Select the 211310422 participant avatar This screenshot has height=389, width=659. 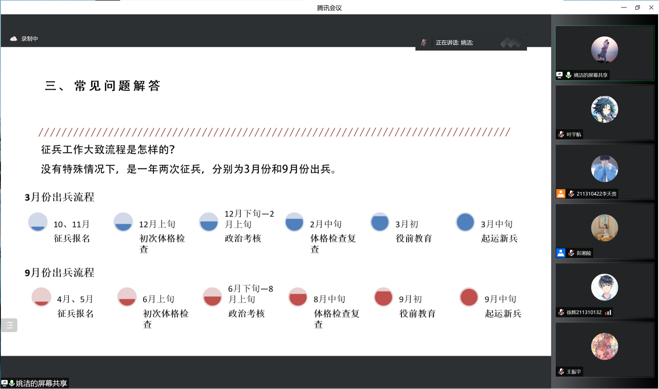click(x=604, y=169)
